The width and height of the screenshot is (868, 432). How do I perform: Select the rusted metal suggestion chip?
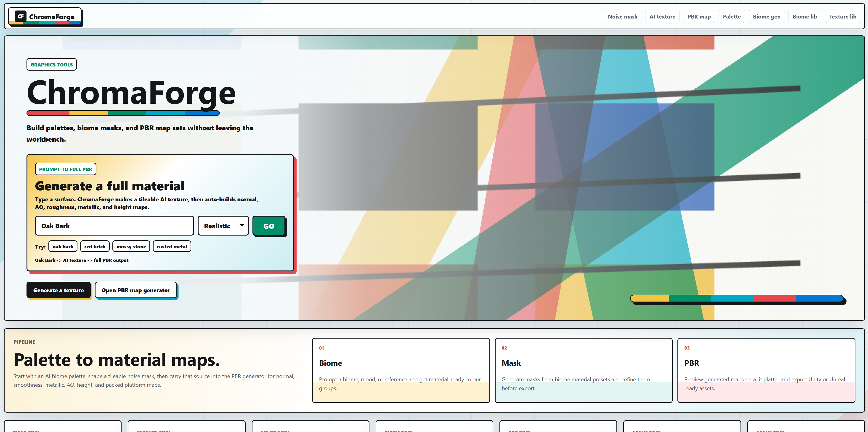point(172,246)
